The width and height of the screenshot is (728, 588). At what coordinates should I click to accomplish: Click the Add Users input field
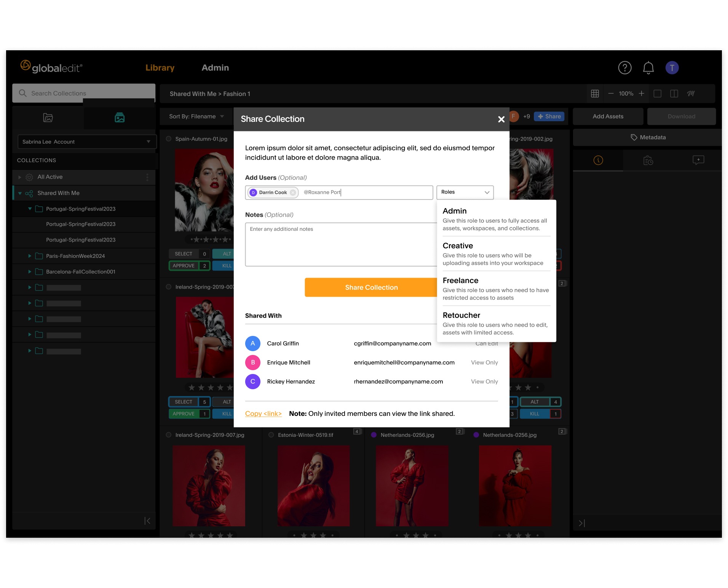click(x=339, y=193)
